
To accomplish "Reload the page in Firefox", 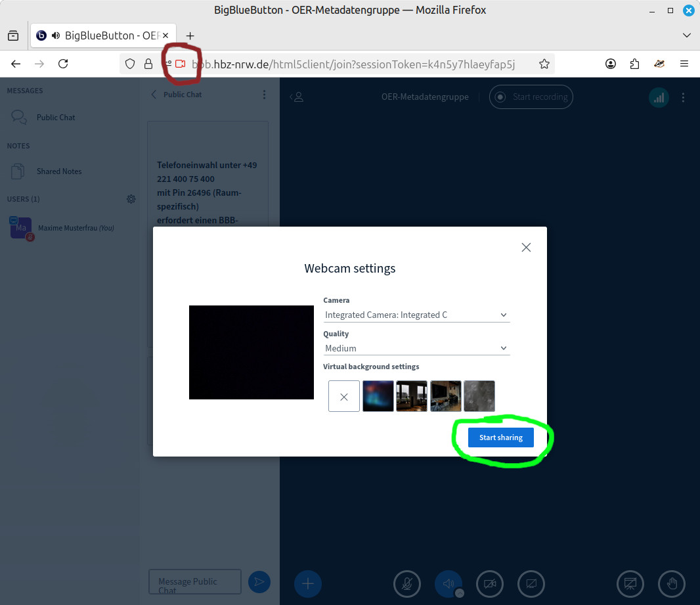I will 63,64.
